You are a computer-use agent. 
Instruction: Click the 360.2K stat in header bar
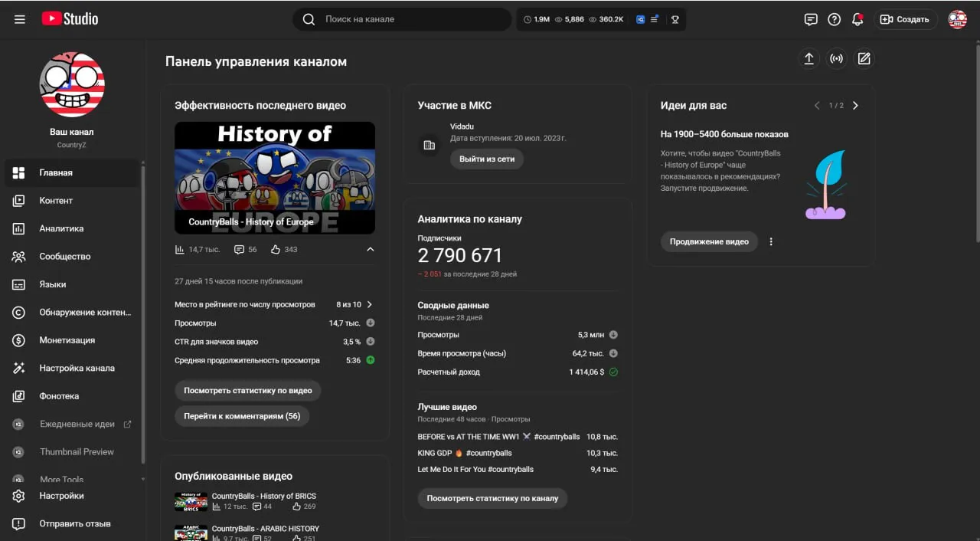[x=606, y=19]
